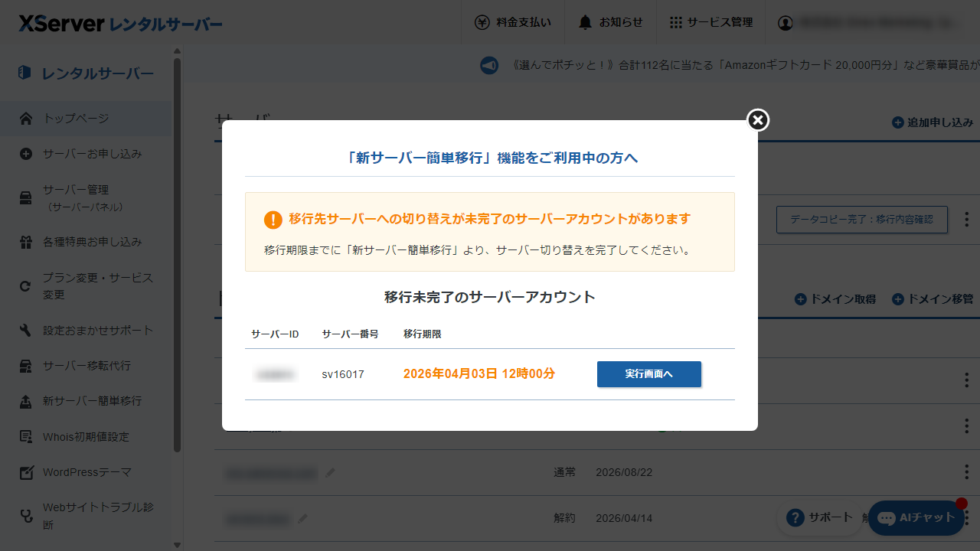Close the migration reminder dialog
Image resolution: width=980 pixels, height=551 pixels.
pos(757,120)
